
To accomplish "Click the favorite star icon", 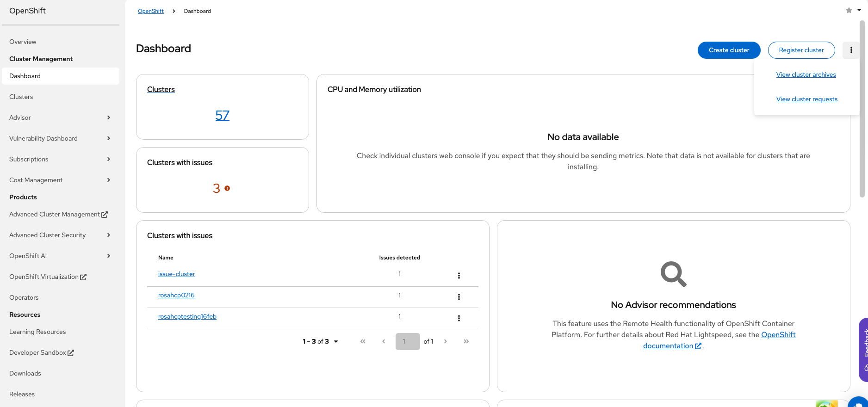I will [849, 10].
